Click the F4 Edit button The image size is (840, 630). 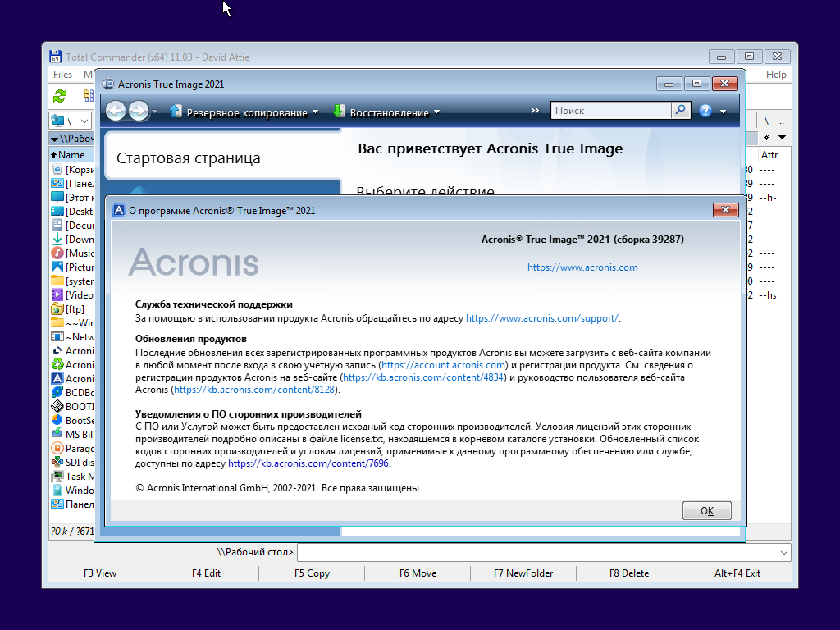[x=206, y=573]
